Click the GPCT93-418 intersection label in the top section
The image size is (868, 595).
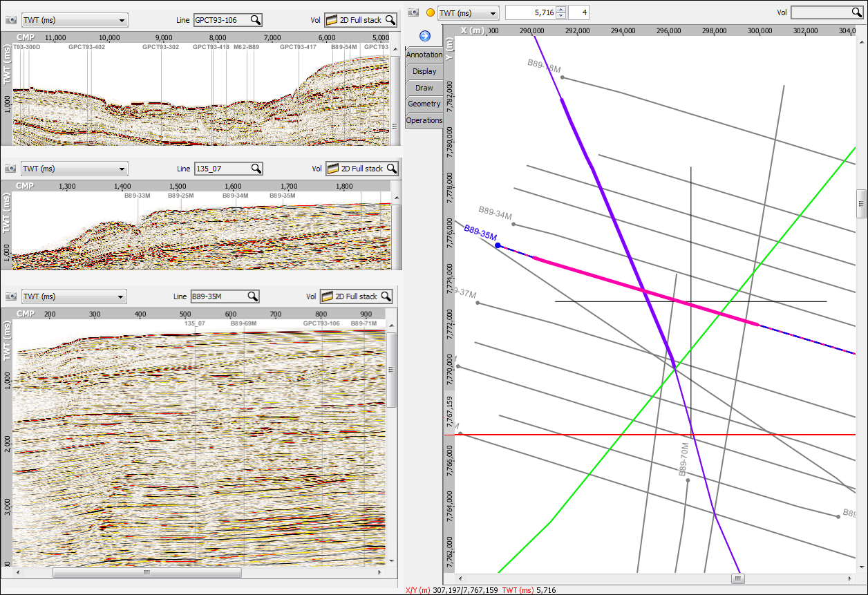(211, 47)
